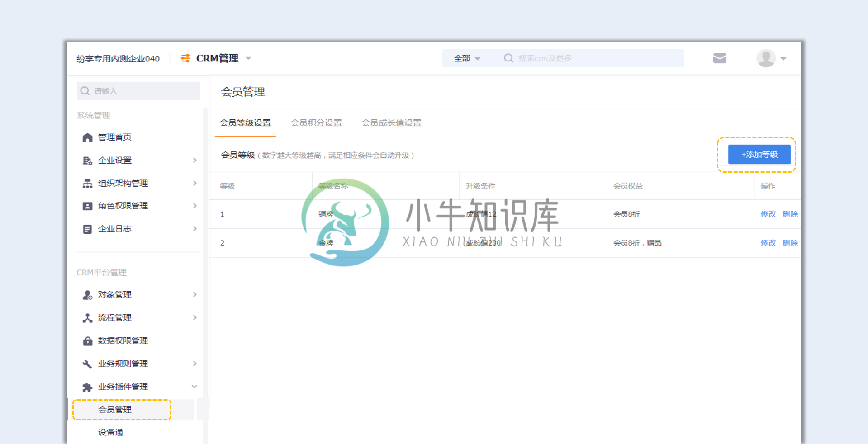
Task: Open the user account dropdown arrow
Action: [x=783, y=58]
